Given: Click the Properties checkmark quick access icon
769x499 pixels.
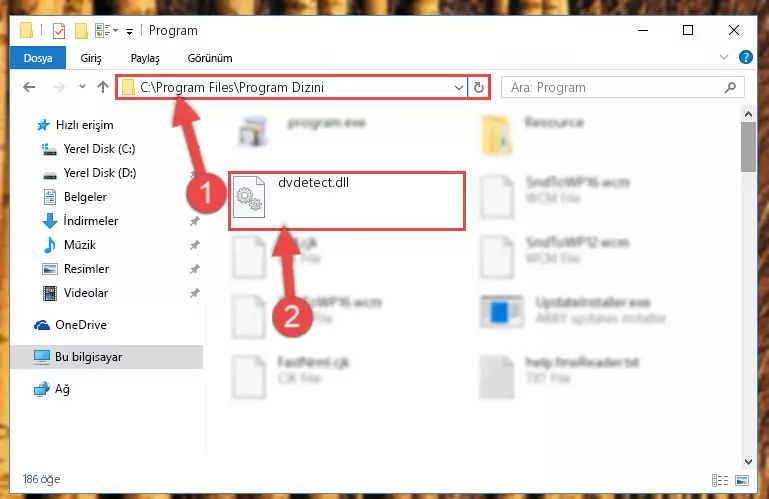Looking at the screenshot, I should coord(59,31).
